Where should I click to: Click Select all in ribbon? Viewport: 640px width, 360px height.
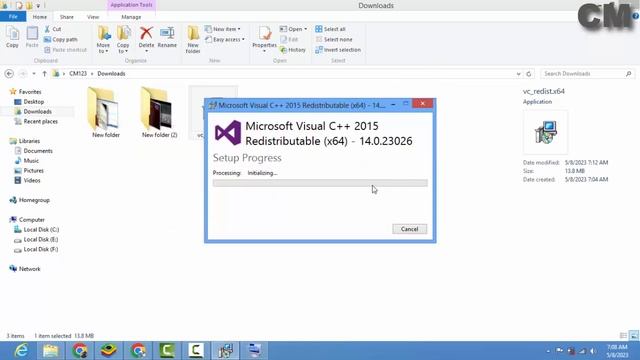pos(331,29)
